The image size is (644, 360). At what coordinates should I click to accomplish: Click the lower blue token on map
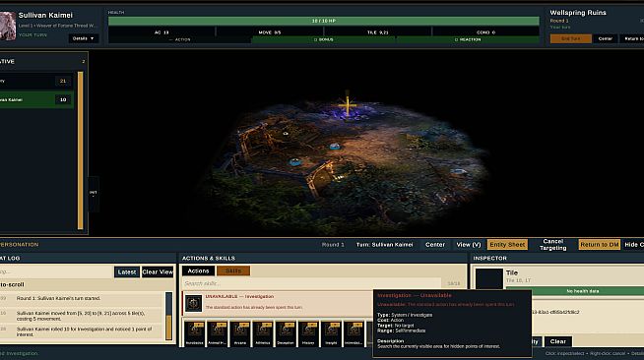coord(294,162)
